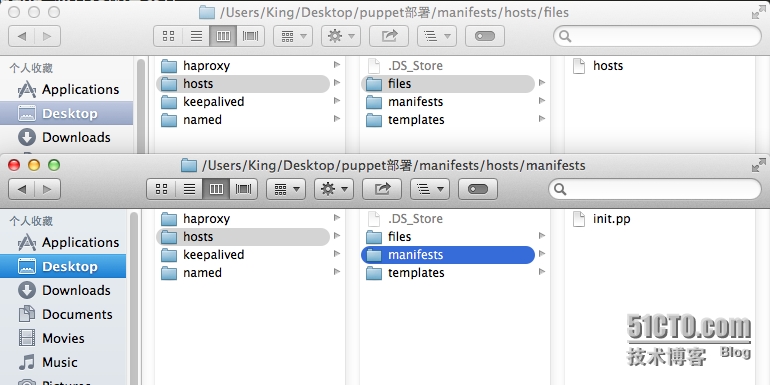770x385 pixels.
Task: Open Applications in front window sidebar
Action: (x=63, y=242)
